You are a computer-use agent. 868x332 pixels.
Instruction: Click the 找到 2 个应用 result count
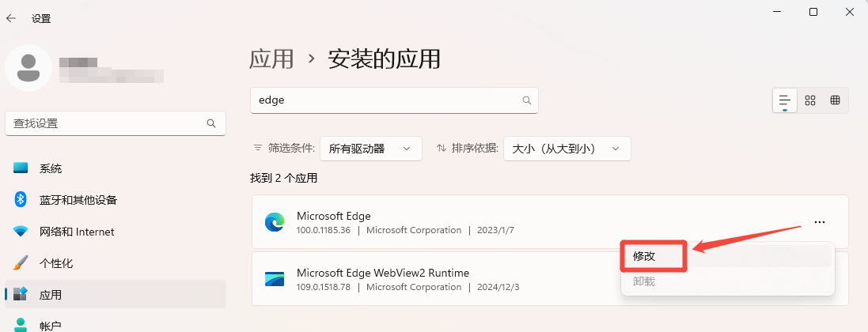283,178
